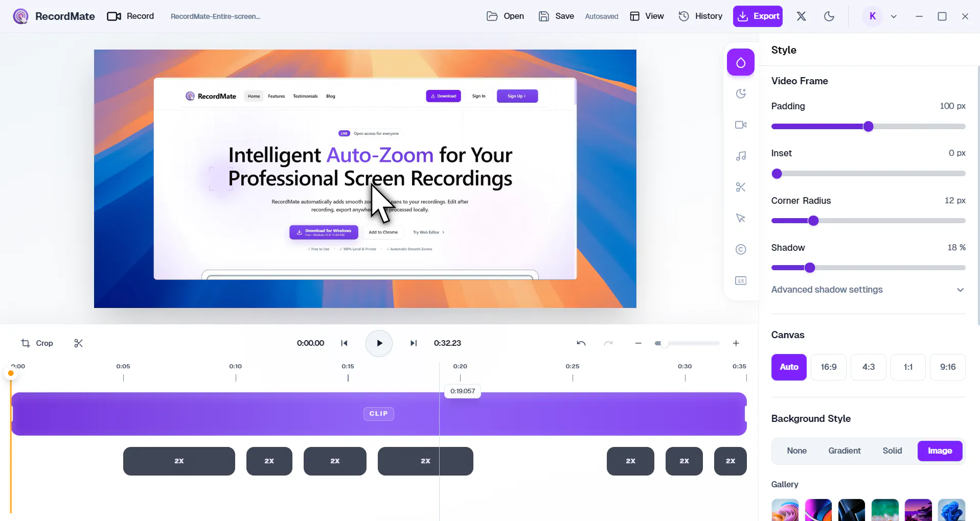Click the 0:20 timeline marker

460,366
